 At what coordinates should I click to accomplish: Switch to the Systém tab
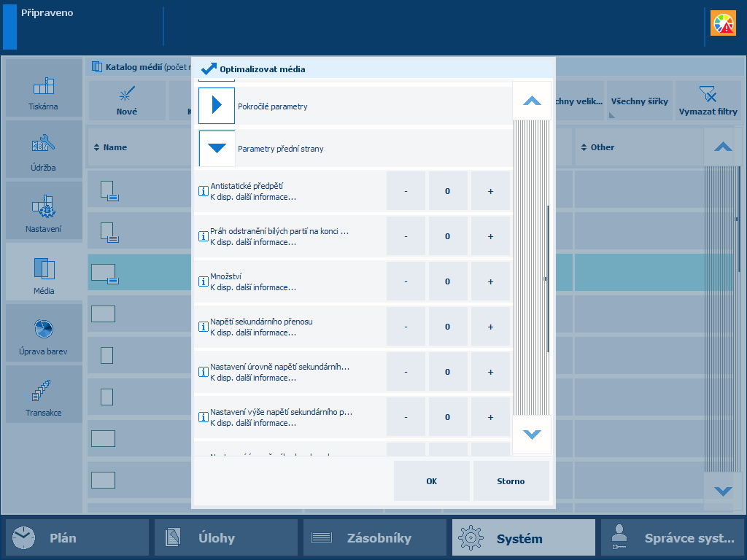pyautogui.click(x=524, y=537)
